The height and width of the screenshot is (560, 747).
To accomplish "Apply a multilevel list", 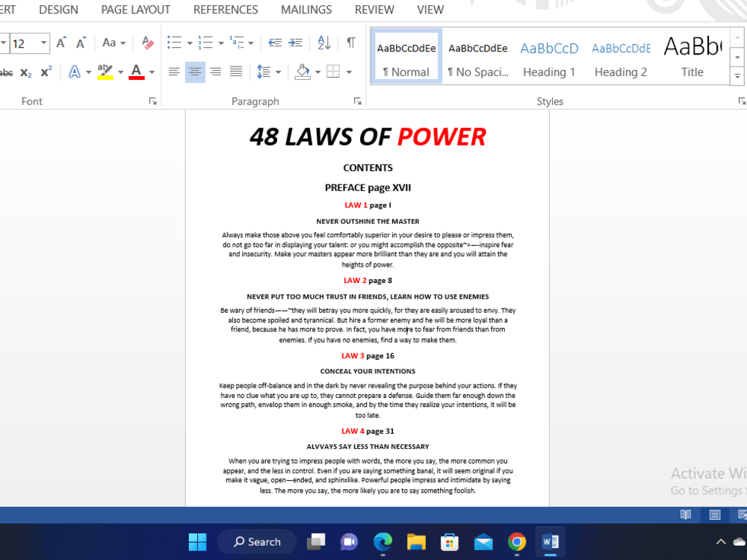I will pyautogui.click(x=237, y=43).
